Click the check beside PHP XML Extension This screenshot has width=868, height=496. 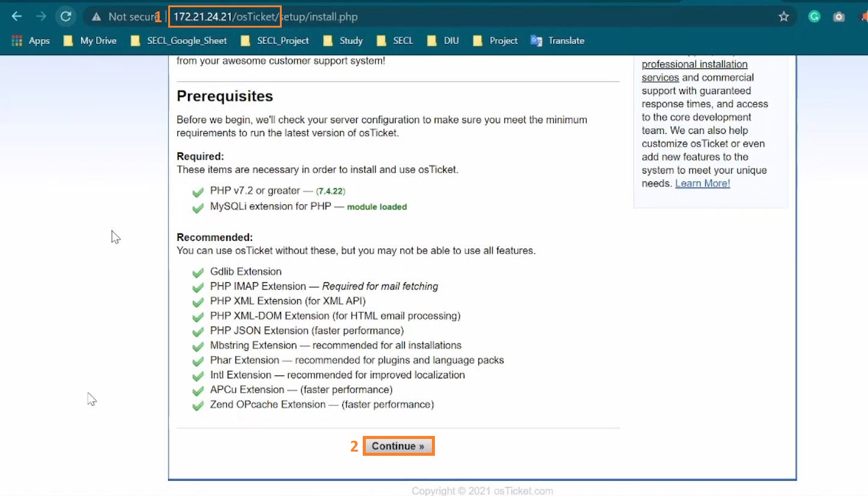[198, 302]
